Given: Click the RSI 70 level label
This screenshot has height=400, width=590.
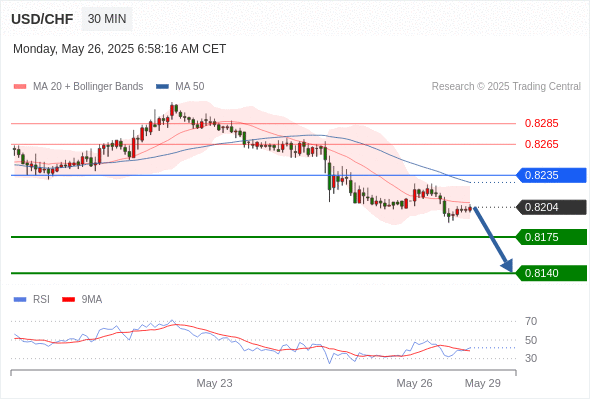Looking at the screenshot, I should pyautogui.click(x=531, y=321).
